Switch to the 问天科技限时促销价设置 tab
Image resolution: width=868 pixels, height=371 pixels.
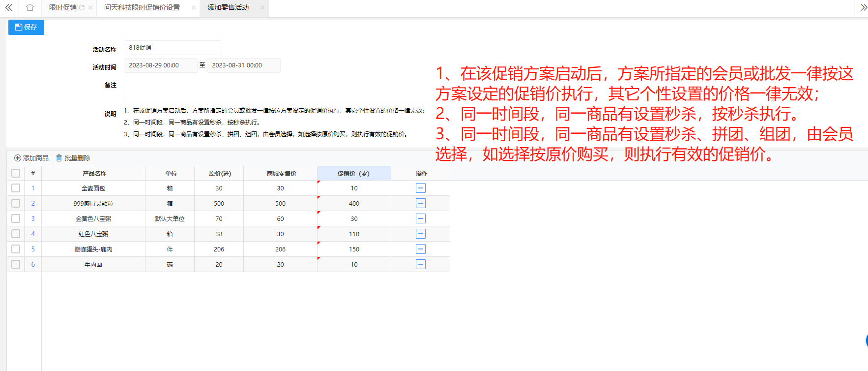click(142, 8)
